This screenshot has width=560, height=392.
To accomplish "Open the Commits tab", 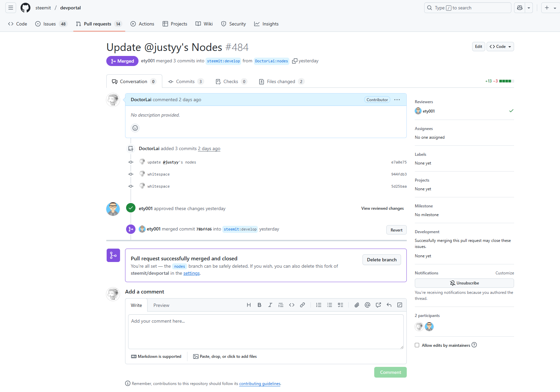I will pyautogui.click(x=186, y=81).
